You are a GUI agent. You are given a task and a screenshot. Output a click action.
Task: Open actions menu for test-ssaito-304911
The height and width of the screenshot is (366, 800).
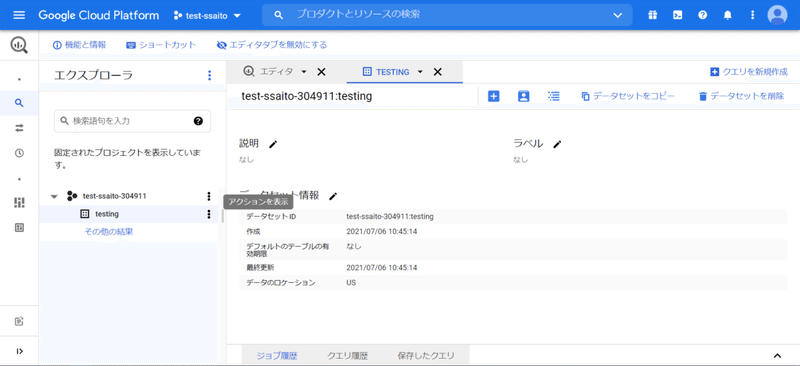(208, 196)
